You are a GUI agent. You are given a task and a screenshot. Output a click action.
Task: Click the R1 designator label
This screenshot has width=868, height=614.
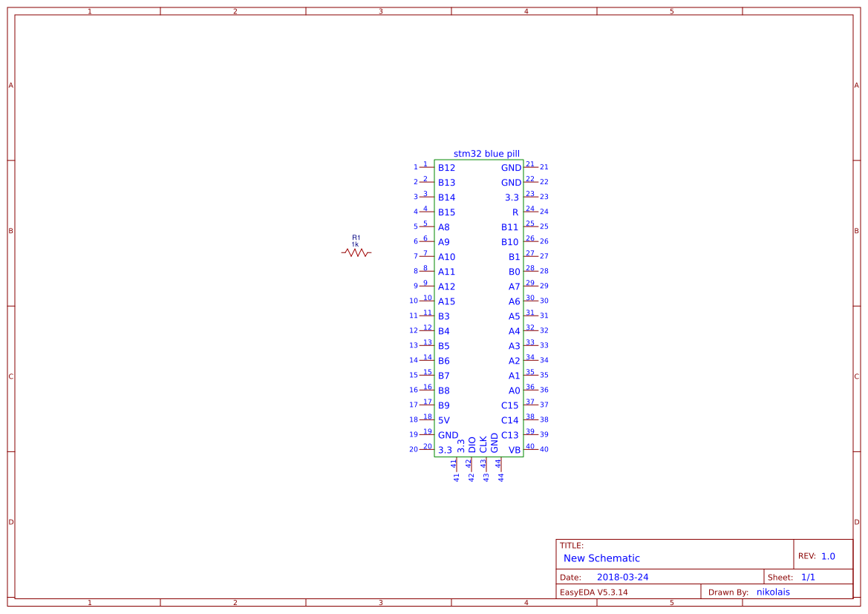[x=356, y=238]
